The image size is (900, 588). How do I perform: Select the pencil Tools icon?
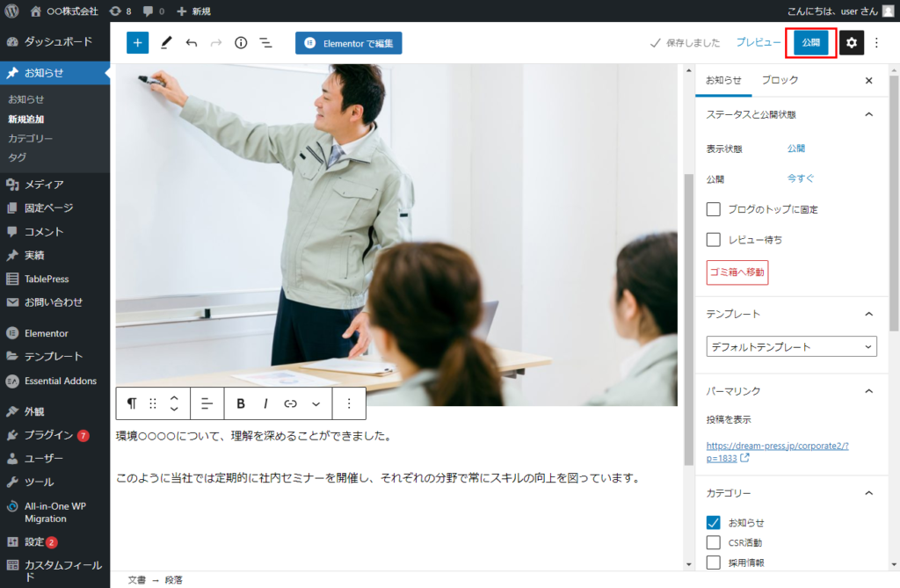point(166,43)
